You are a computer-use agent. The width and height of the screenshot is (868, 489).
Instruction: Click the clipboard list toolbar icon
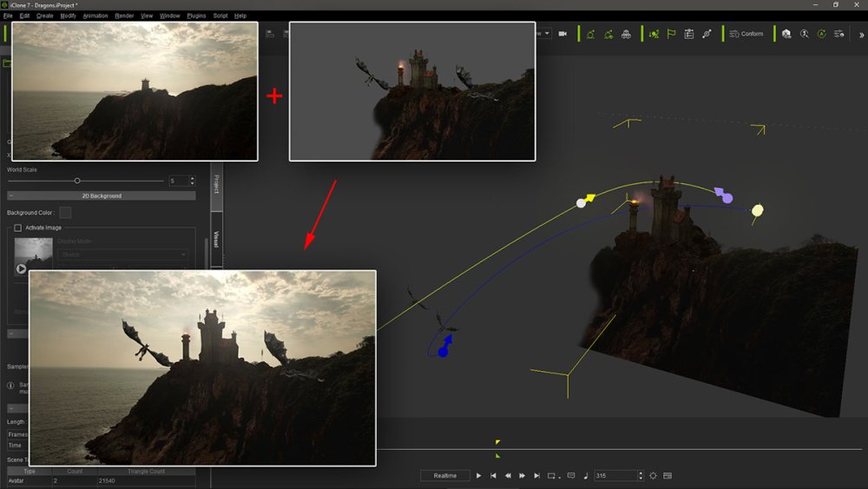click(x=689, y=34)
